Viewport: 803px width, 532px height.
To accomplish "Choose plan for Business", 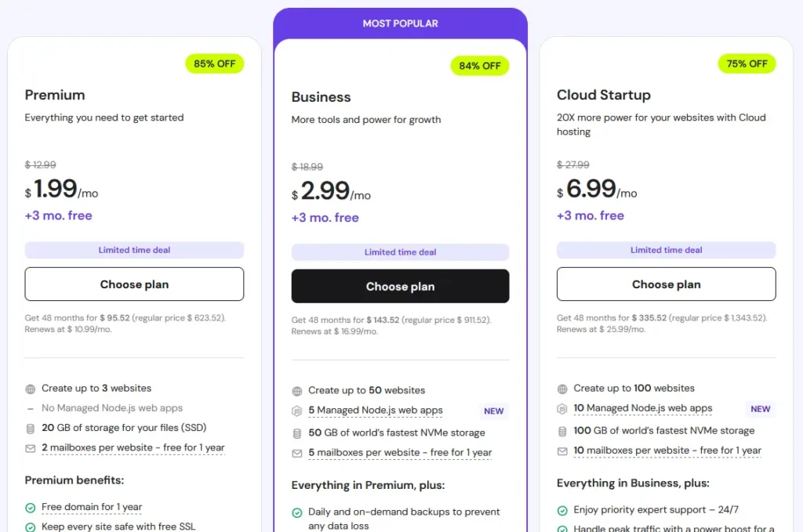I will pos(400,286).
